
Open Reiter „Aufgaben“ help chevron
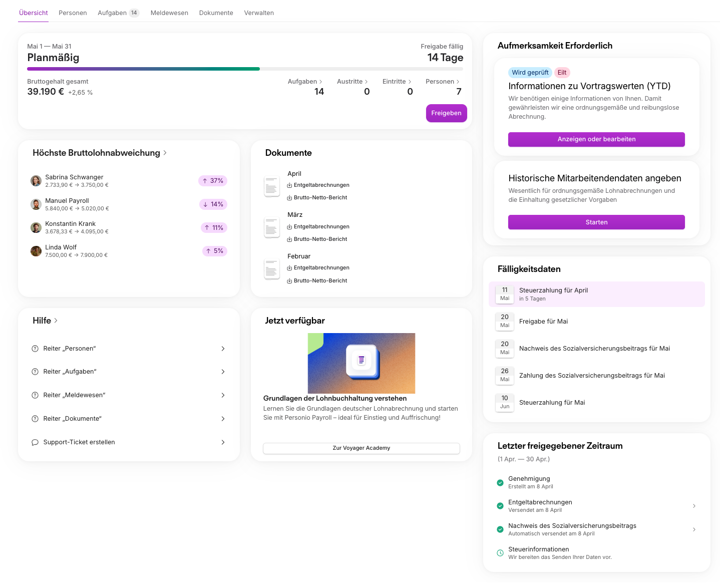(x=223, y=372)
